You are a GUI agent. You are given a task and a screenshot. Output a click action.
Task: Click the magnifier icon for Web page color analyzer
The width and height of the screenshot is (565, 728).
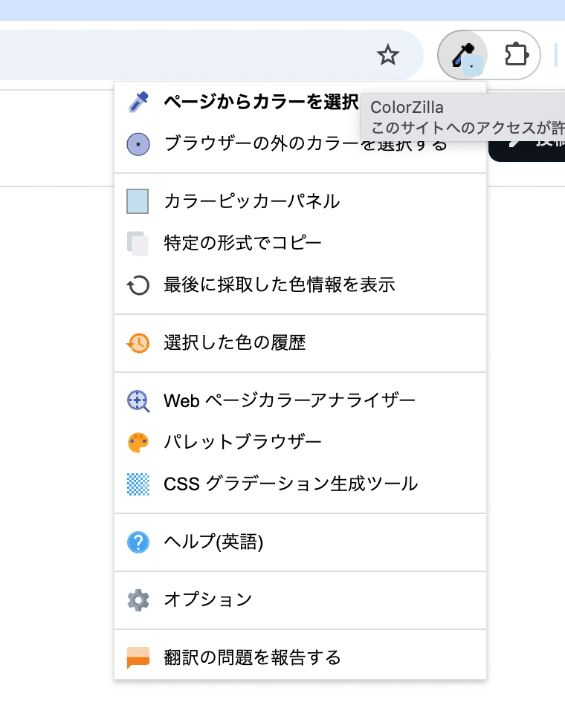138,400
